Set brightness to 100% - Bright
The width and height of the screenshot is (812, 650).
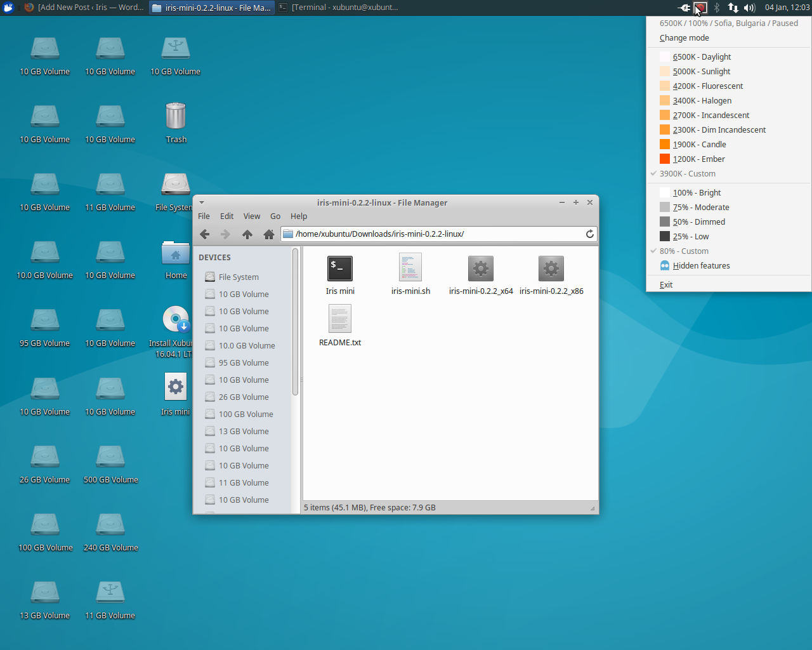tap(729, 192)
